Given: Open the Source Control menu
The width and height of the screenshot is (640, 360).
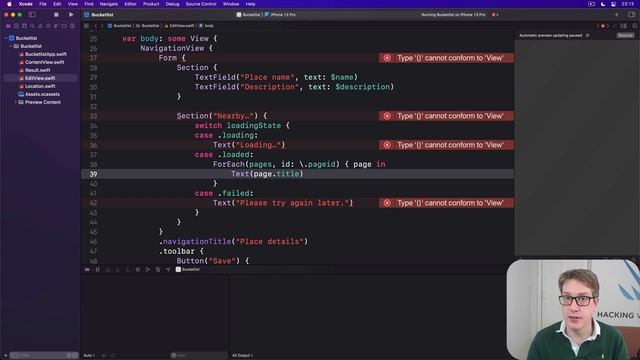Looking at the screenshot, I should (201, 4).
